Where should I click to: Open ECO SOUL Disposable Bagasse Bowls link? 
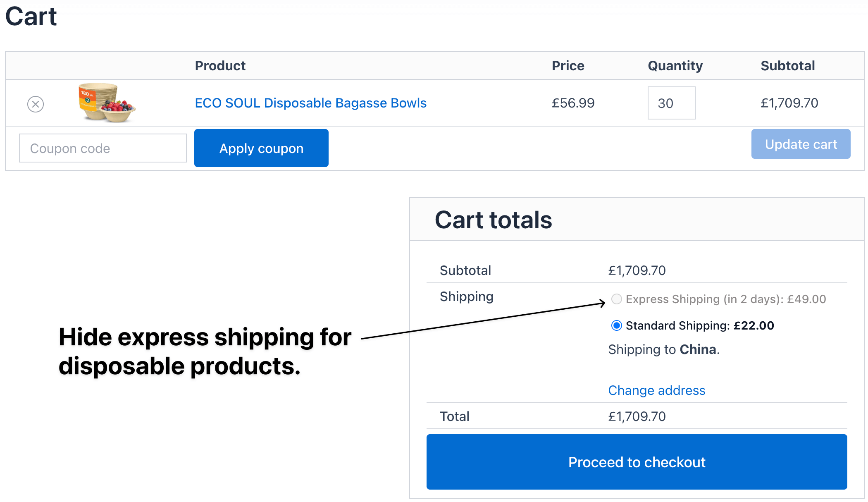click(310, 103)
